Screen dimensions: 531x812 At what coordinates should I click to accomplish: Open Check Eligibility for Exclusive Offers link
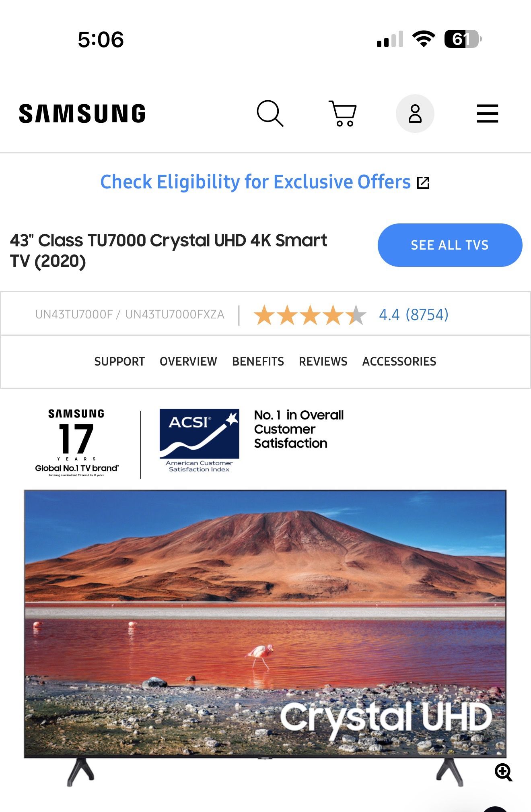[x=255, y=182]
